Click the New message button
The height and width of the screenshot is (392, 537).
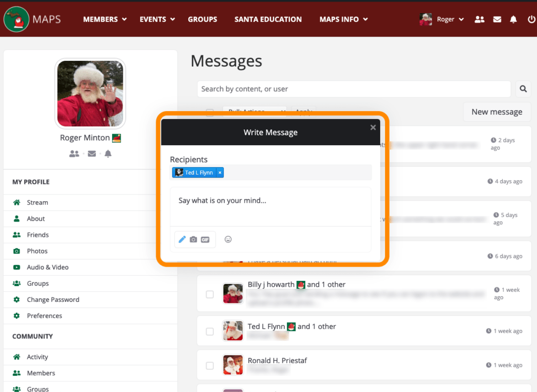click(497, 112)
